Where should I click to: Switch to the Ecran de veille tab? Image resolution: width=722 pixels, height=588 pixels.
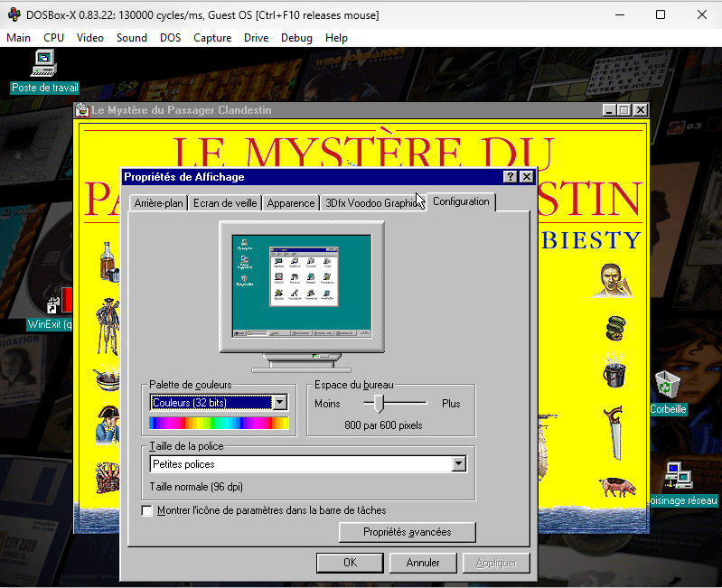coord(225,203)
